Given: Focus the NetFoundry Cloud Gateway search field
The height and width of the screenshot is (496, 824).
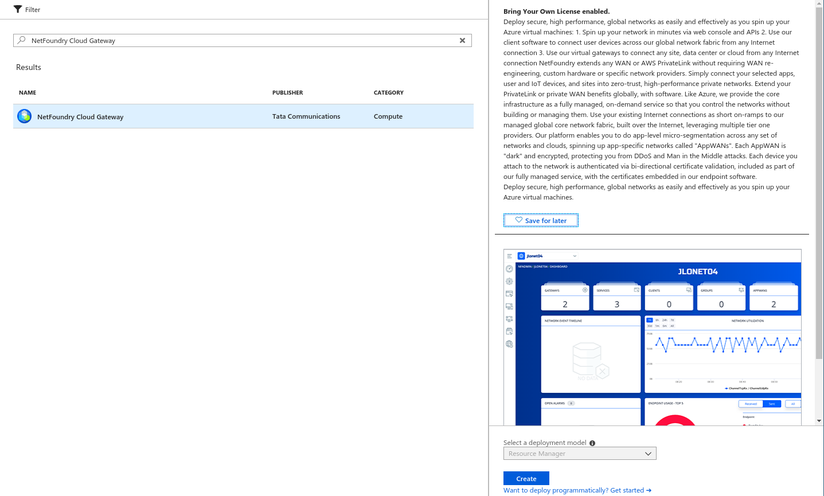Looking at the screenshot, I should coord(242,40).
